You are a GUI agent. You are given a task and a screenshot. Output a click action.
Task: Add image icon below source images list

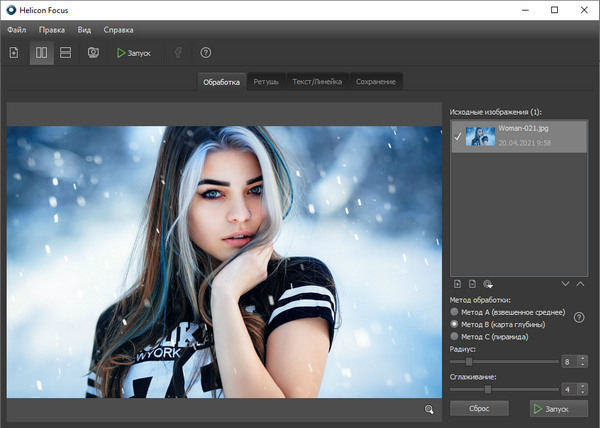[x=458, y=285]
